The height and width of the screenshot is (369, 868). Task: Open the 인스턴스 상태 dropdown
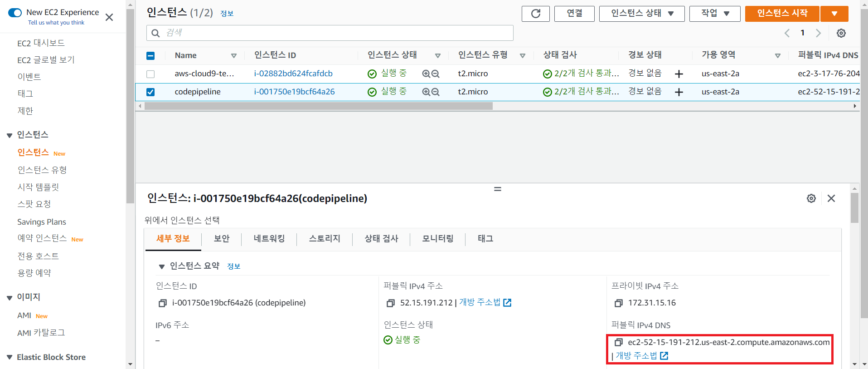pos(642,14)
